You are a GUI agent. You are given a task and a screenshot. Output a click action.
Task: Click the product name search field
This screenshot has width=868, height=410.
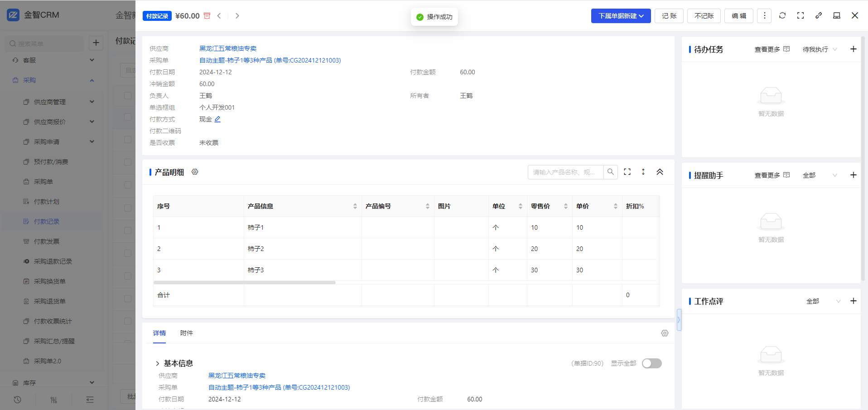pos(565,172)
